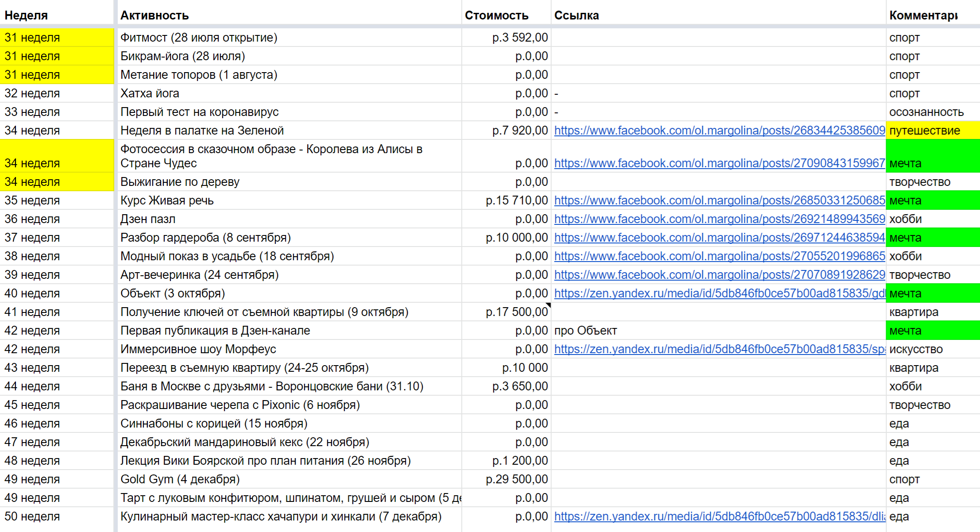The width and height of the screenshot is (980, 532).
Task: Open the Facebook link for the 'Фотосессия в сказочном образе' row
Action: [x=719, y=163]
